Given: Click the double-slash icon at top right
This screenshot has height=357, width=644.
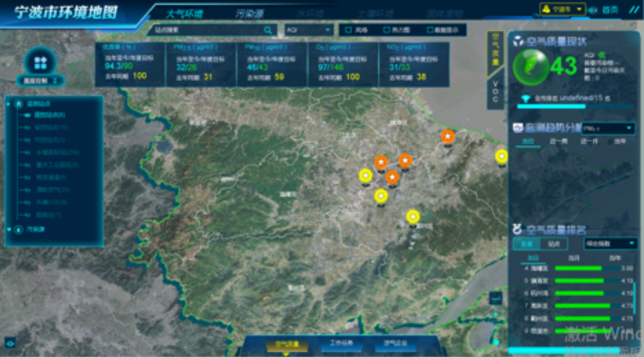Looking at the screenshot, I should tap(634, 9).
